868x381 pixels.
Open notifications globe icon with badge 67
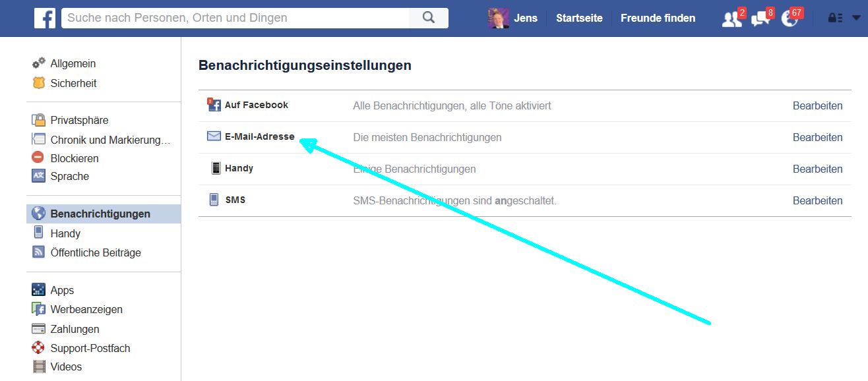[x=790, y=19]
